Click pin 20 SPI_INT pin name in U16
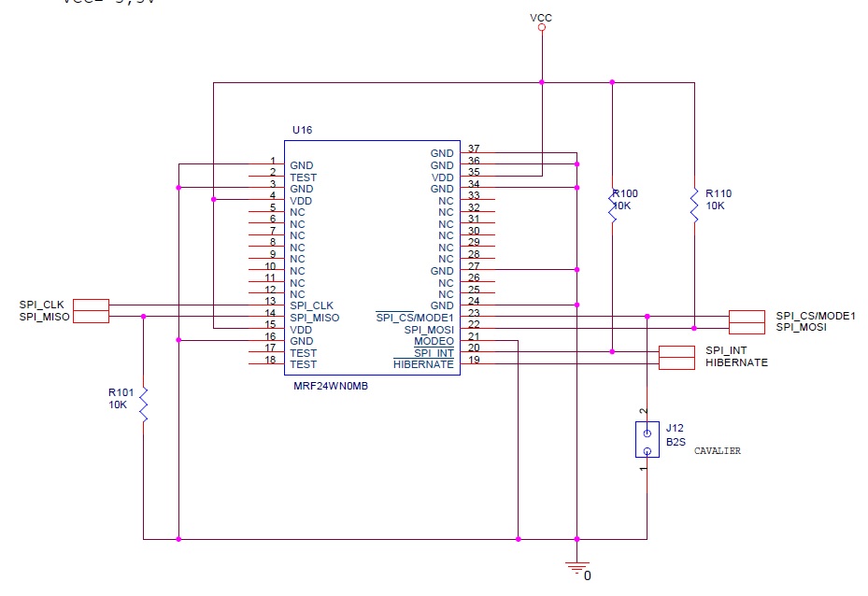The width and height of the screenshot is (868, 596). (434, 353)
